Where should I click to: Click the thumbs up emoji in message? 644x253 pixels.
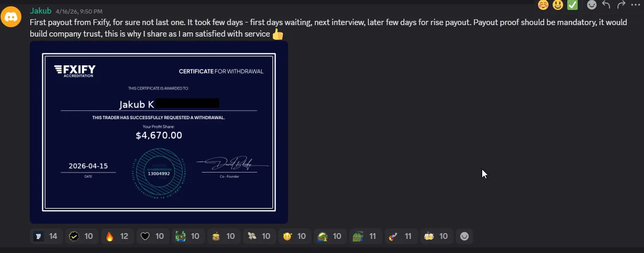278,34
